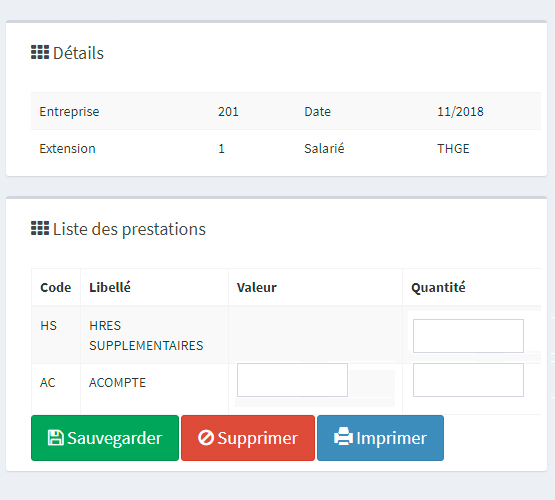The height and width of the screenshot is (500, 555).
Task: Save the form with Sauvegarder button
Action: coord(105,438)
